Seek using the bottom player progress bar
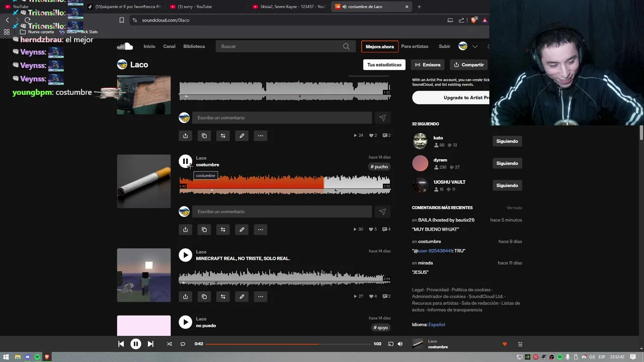This screenshot has width=644, height=362. (288, 344)
